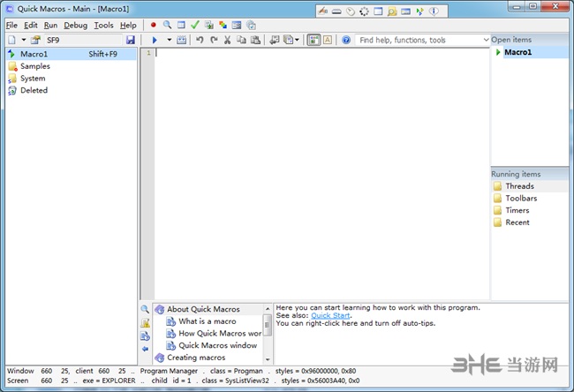Click the blue Save floppy disk icon
The image size is (574, 392).
click(x=131, y=41)
